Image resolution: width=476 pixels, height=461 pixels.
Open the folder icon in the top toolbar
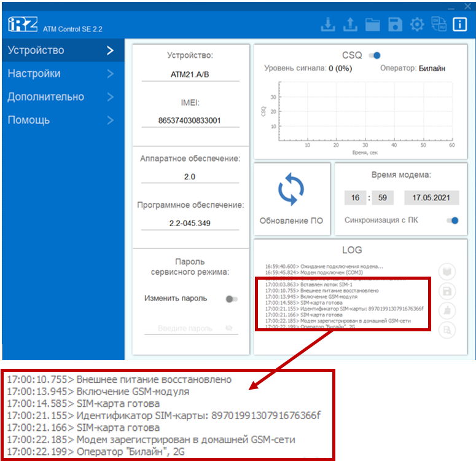click(x=372, y=25)
